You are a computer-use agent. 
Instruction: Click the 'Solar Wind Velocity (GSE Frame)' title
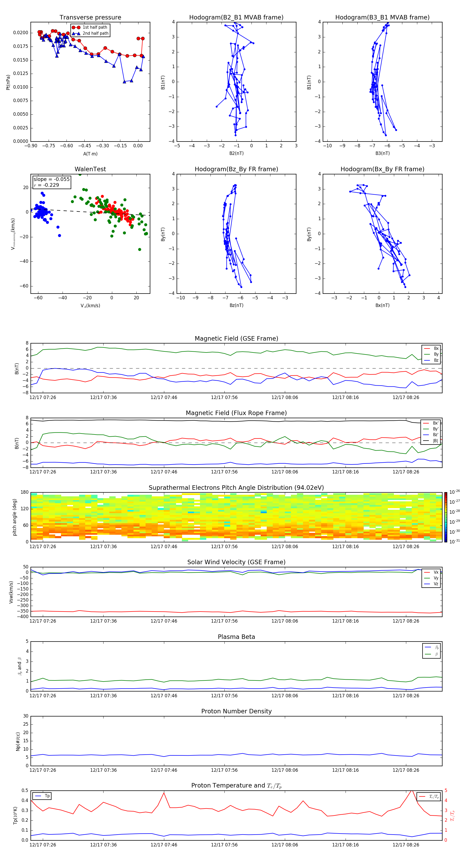pyautogui.click(x=236, y=562)
